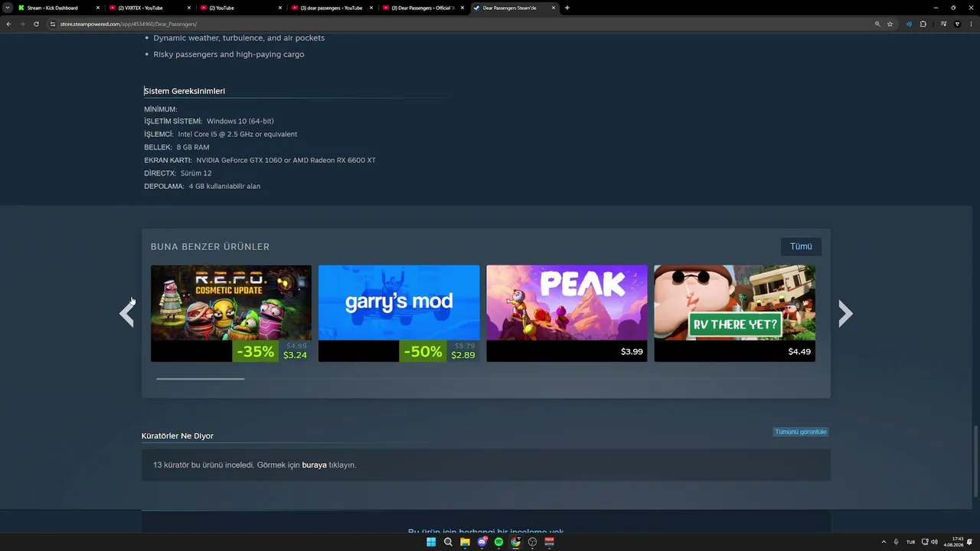This screenshot has height=551, width=980.
Task: Click the 'Sürüm 12' DirectX value
Action: coord(196,173)
